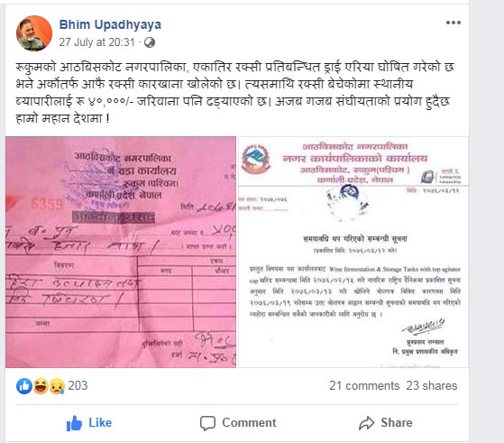Open the pink receipt photo

pyautogui.click(x=121, y=252)
